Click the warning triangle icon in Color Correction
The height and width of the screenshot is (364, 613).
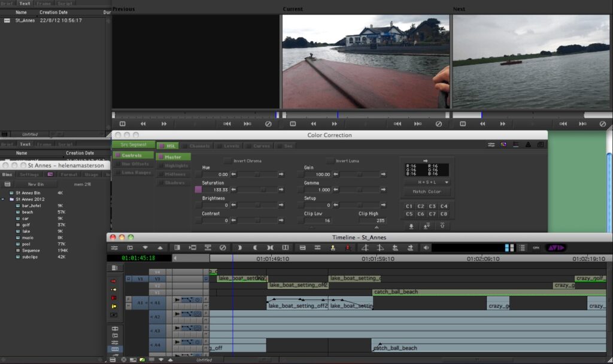[x=527, y=145]
